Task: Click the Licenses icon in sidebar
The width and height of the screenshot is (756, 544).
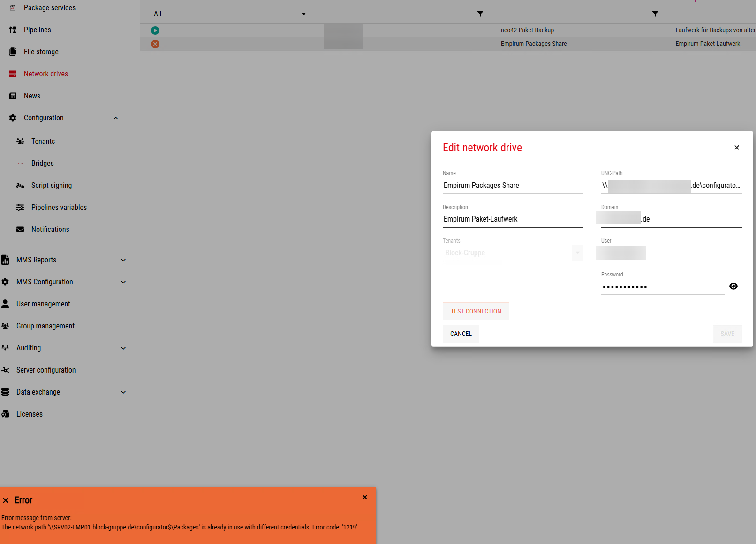Action: pyautogui.click(x=6, y=414)
